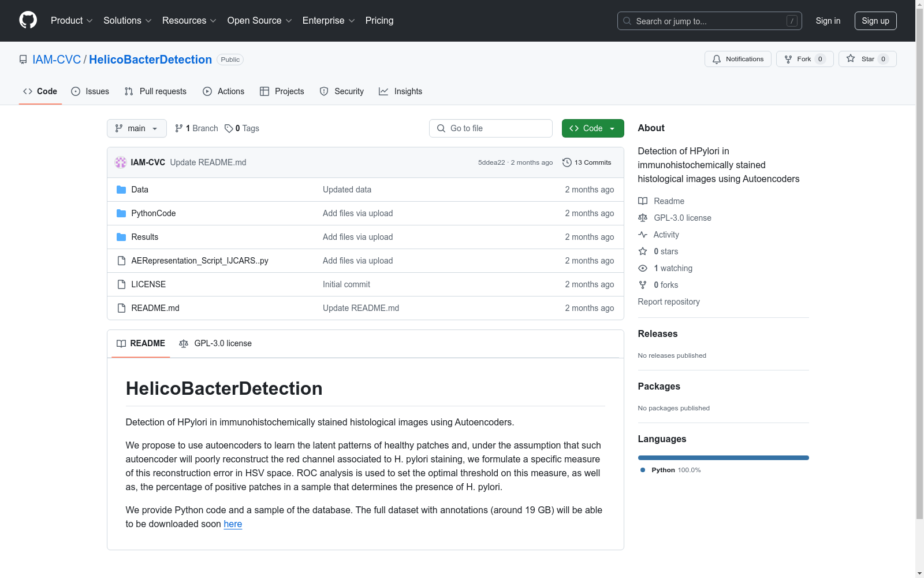Image resolution: width=924 pixels, height=578 pixels.
Task: Open the Packages section heading
Action: [x=659, y=387]
